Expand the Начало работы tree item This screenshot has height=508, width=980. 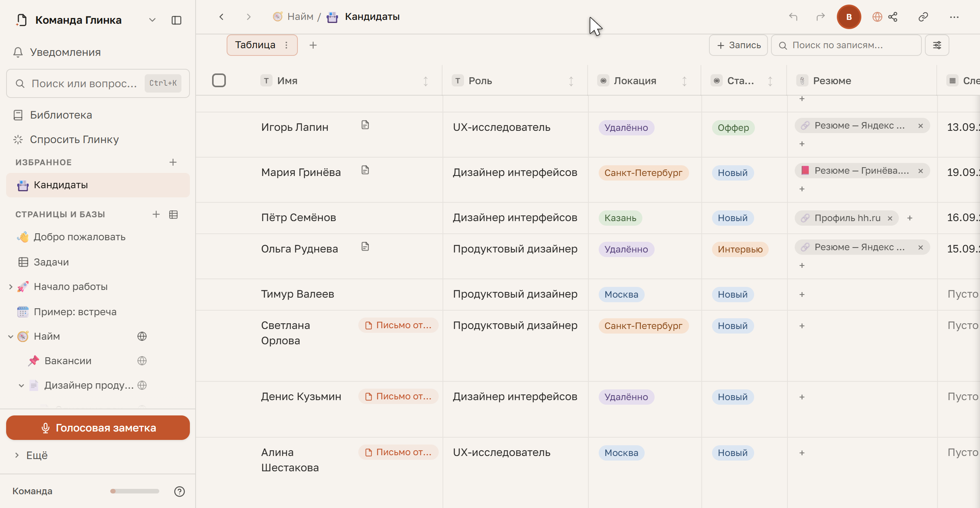[11, 287]
